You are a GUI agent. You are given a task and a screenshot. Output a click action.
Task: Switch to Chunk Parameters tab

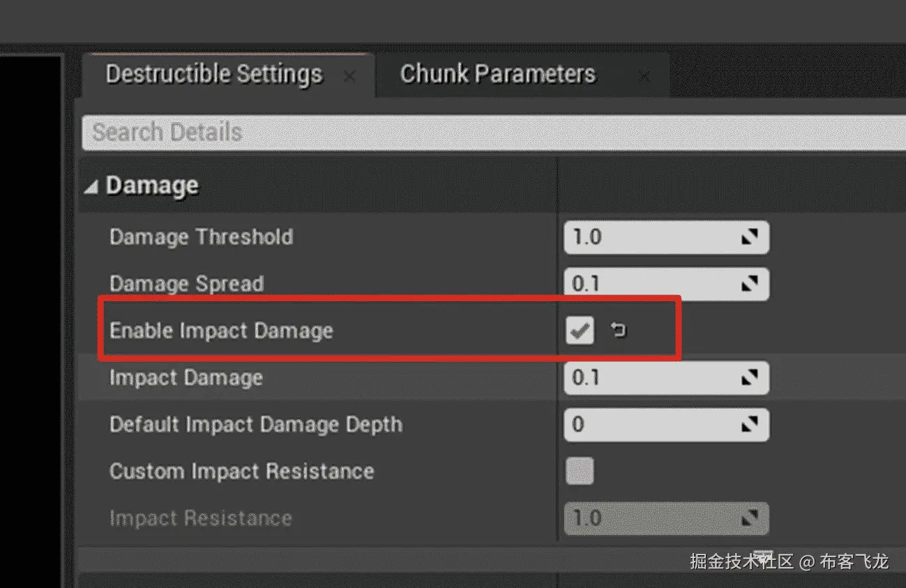point(497,75)
